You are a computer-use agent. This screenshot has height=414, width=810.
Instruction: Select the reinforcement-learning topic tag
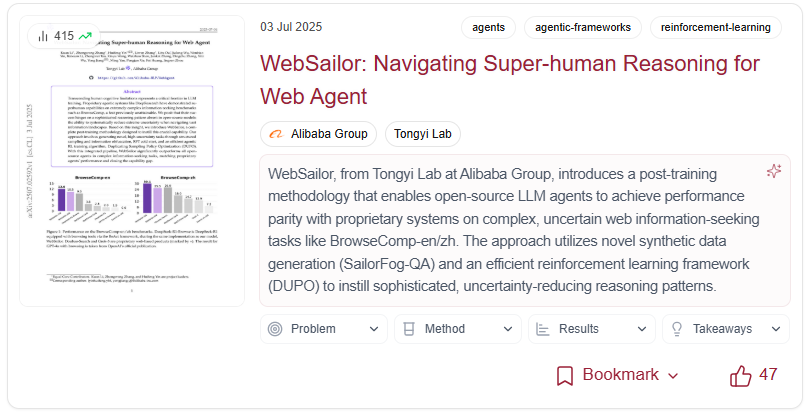716,28
